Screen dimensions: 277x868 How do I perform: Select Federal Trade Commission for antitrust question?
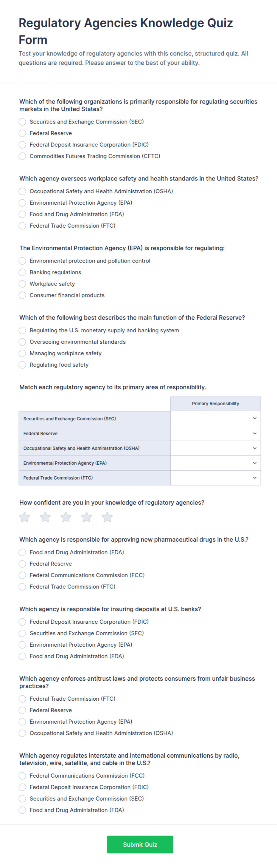point(22,699)
